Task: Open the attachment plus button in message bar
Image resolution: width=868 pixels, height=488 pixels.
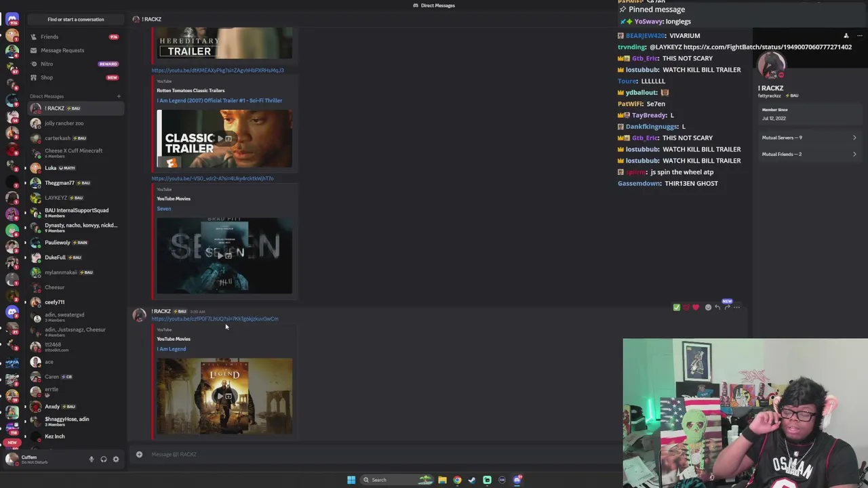Action: pos(139,454)
